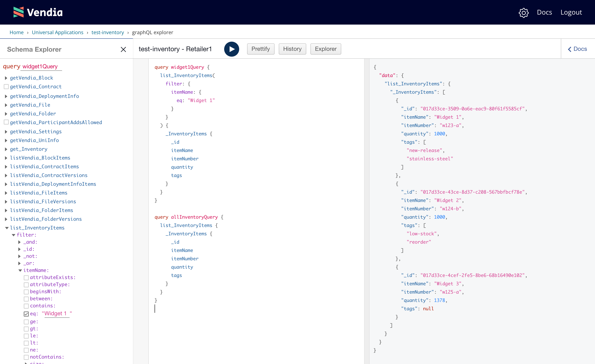Select quantity value 1378 in results
595x364 pixels.
439,300
